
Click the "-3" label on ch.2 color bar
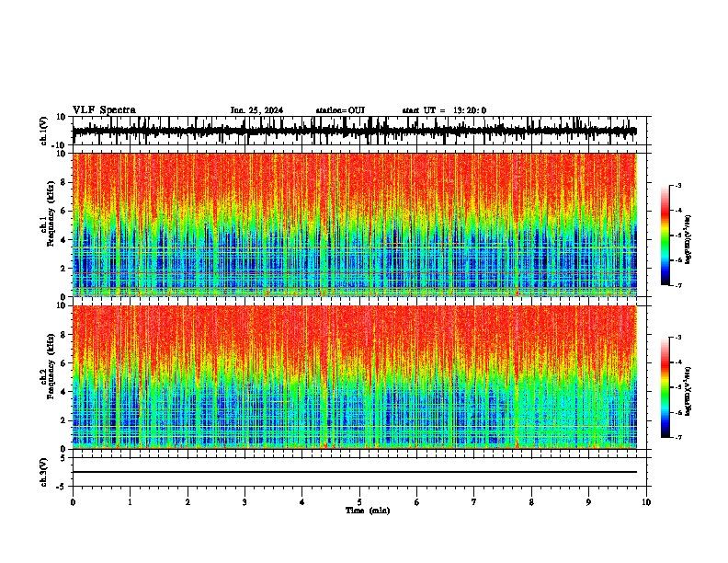point(677,338)
